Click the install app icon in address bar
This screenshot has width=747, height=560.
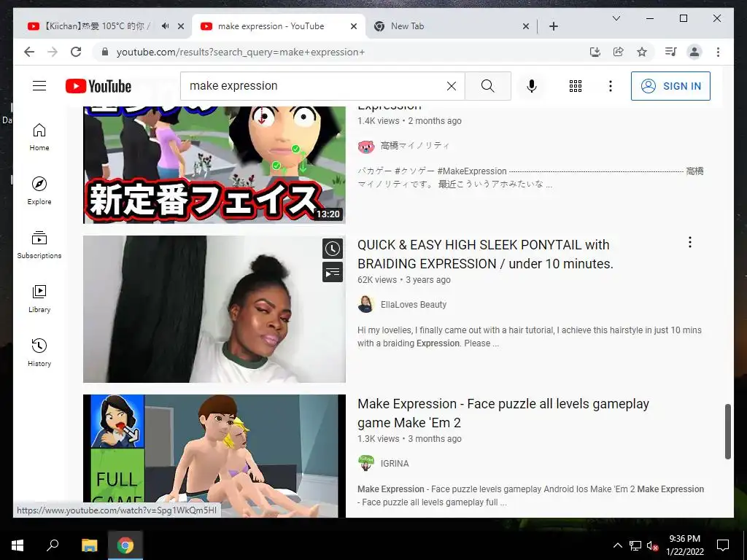click(x=595, y=52)
